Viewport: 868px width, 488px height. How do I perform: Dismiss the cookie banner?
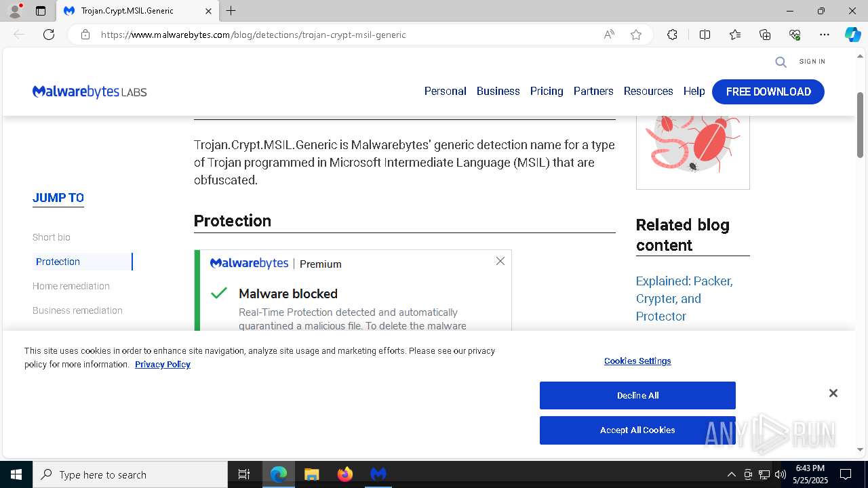coord(833,393)
